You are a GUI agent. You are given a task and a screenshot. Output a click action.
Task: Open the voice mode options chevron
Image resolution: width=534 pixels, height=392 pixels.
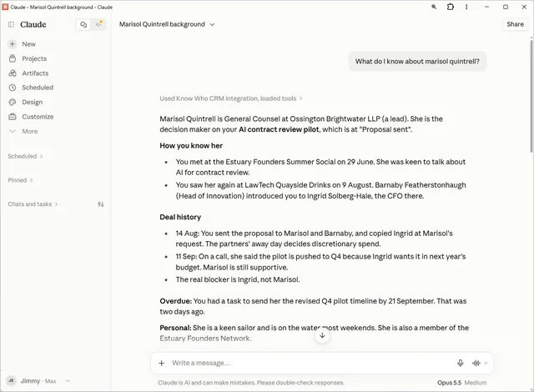click(486, 363)
